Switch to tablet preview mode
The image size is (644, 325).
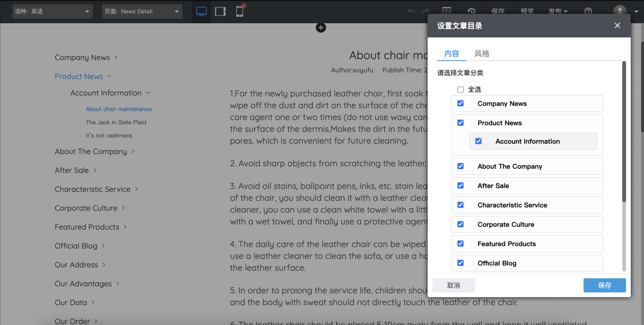[220, 11]
